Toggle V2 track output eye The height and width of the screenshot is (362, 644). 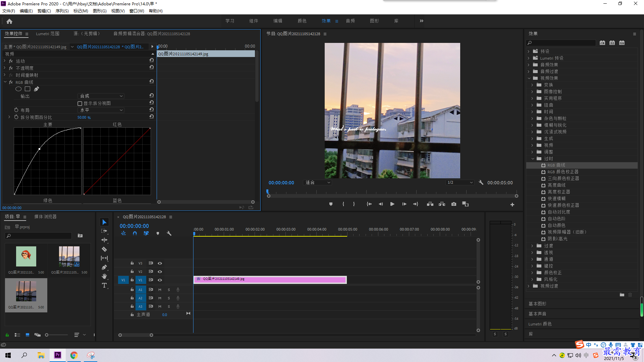pos(160,271)
